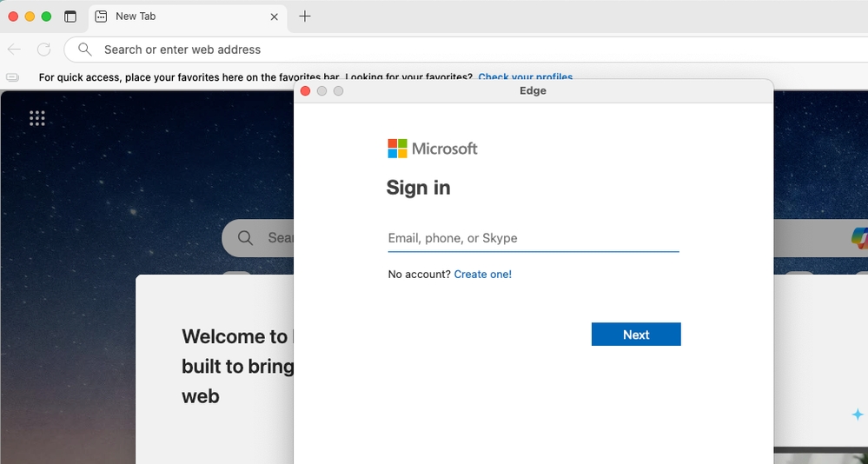Follow the Create one! link
The height and width of the screenshot is (464, 868).
point(482,275)
